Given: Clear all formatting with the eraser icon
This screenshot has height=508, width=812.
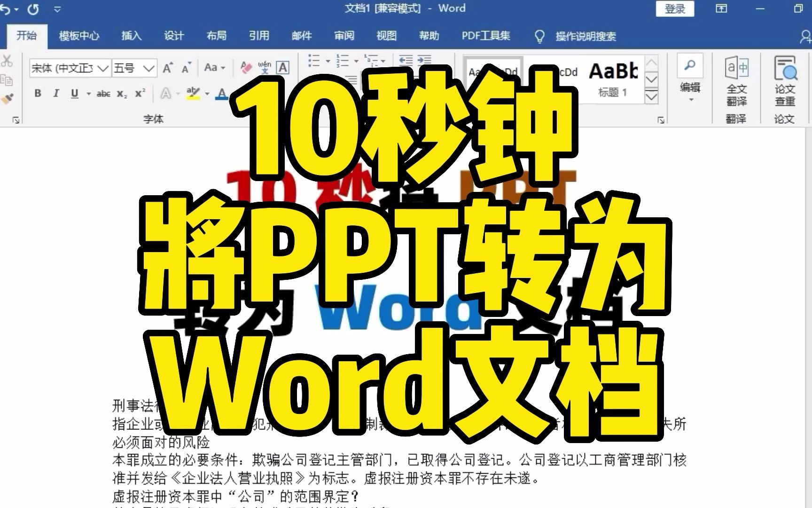Looking at the screenshot, I should pyautogui.click(x=246, y=68).
